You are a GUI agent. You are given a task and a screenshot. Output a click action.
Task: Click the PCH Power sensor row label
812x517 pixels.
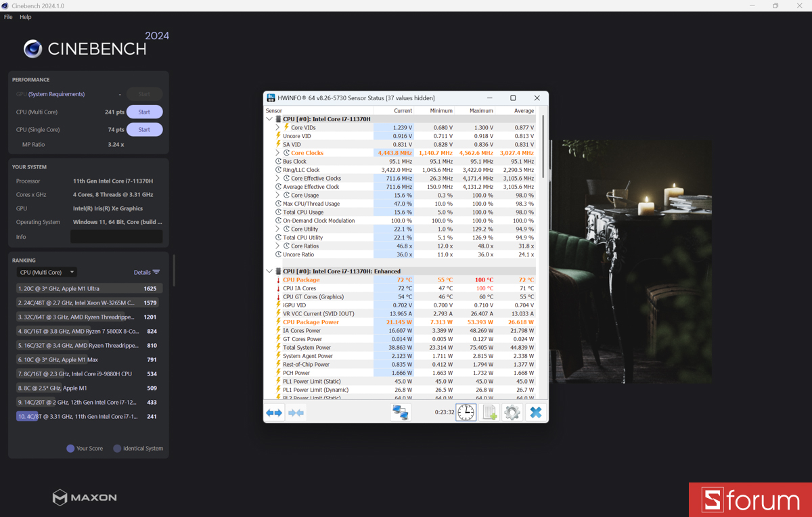coord(296,373)
